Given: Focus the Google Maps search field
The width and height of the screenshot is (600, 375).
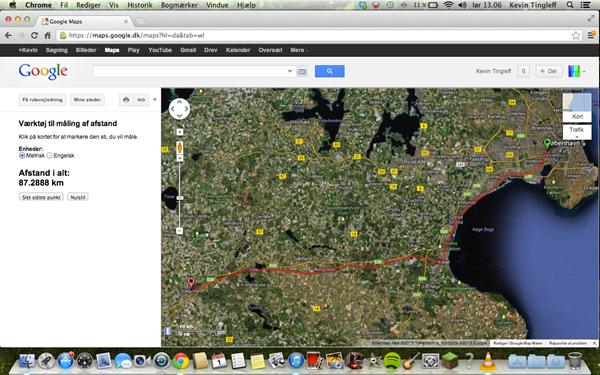Looking at the screenshot, I should coord(189,71).
